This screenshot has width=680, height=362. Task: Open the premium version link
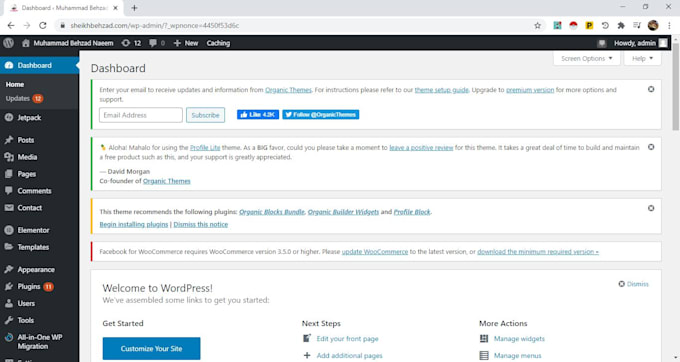point(530,90)
